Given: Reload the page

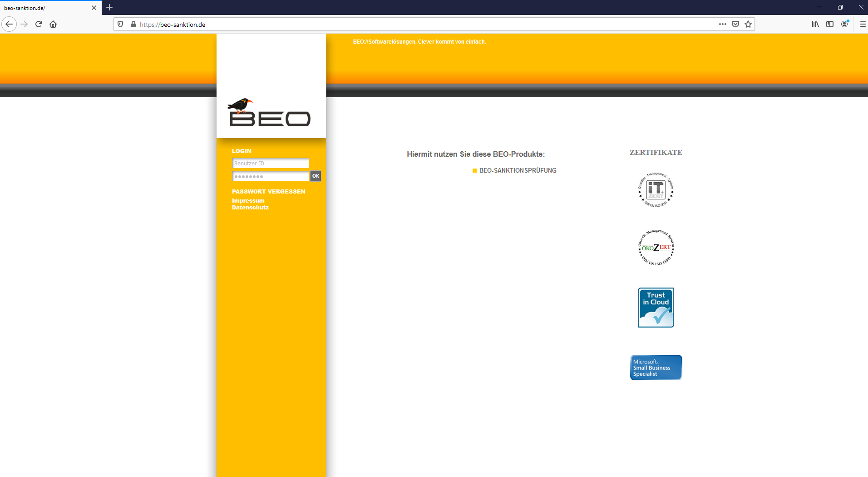Looking at the screenshot, I should pos(39,24).
